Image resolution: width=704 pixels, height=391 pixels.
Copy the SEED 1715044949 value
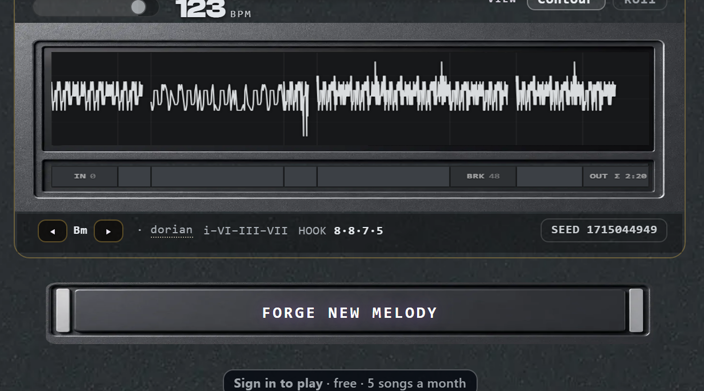604,230
